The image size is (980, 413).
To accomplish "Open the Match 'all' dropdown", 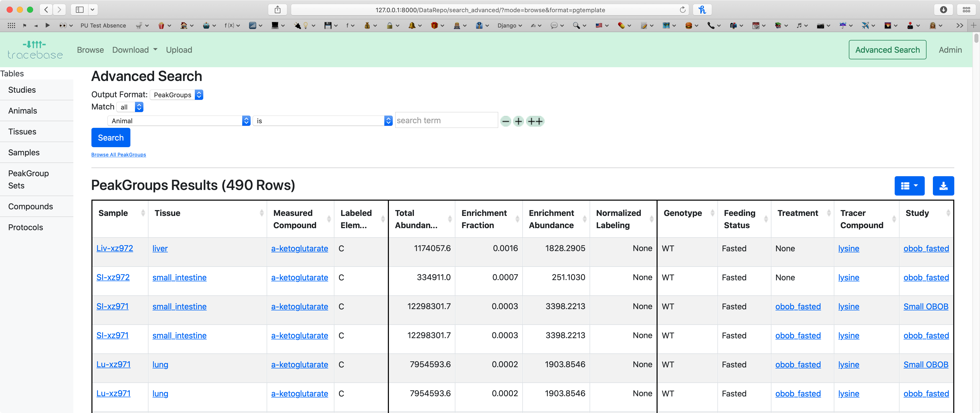I will [130, 107].
